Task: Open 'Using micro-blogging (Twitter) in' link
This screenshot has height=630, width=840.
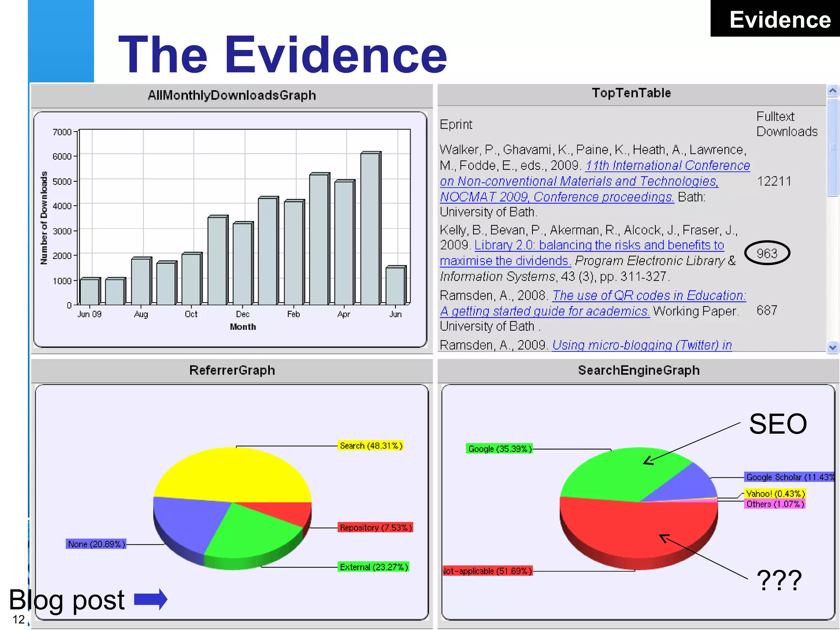Action: pyautogui.click(x=642, y=345)
